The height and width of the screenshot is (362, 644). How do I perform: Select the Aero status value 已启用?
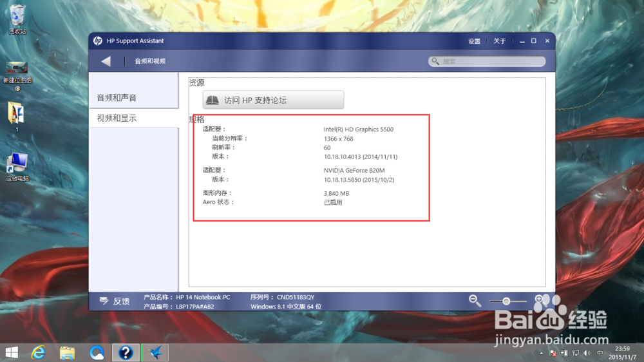tap(333, 202)
